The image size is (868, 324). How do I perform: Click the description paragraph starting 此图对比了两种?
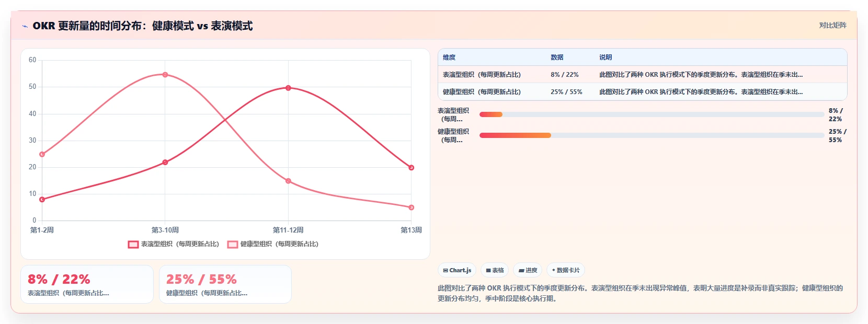click(x=640, y=293)
